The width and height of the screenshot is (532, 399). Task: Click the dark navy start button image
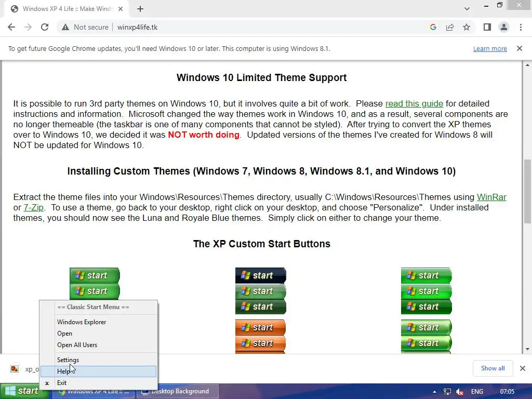261,275
